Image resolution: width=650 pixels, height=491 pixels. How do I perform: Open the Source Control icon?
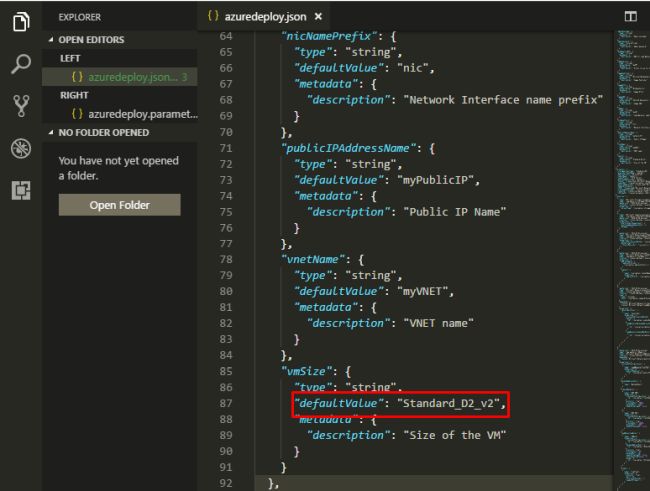(x=21, y=106)
